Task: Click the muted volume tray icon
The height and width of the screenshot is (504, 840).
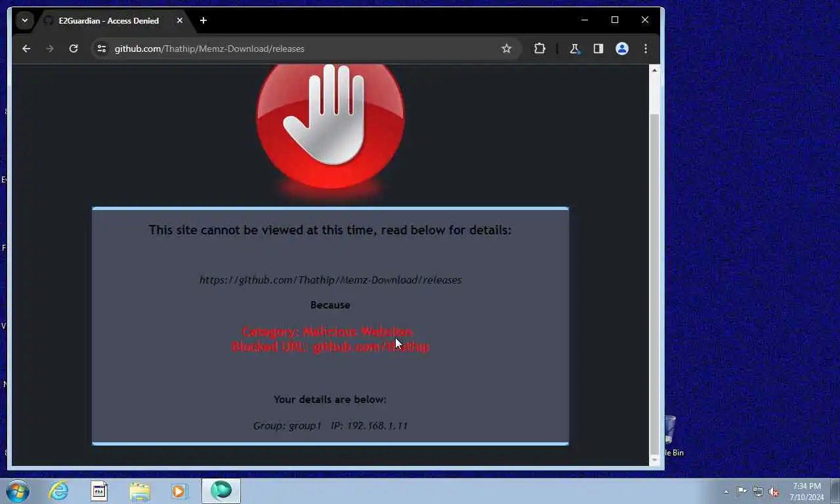Action: pyautogui.click(x=774, y=492)
